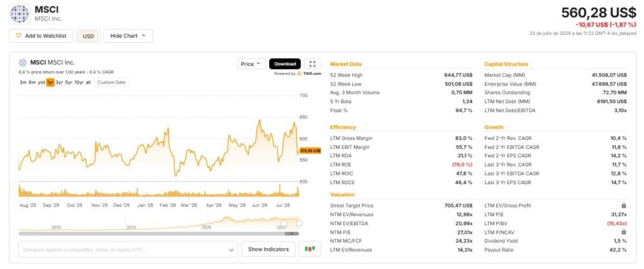This screenshot has height=269, width=644.
Task: Expand the compare dropdown arrow
Action: pos(231,250)
